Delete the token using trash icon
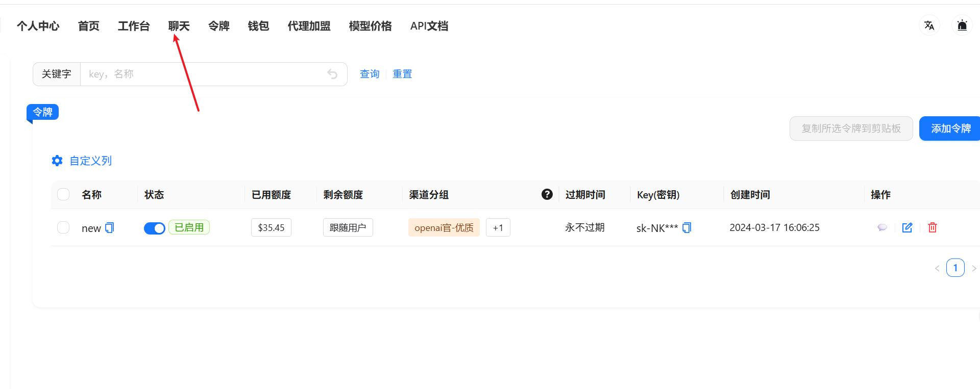980x389 pixels. [x=933, y=227]
